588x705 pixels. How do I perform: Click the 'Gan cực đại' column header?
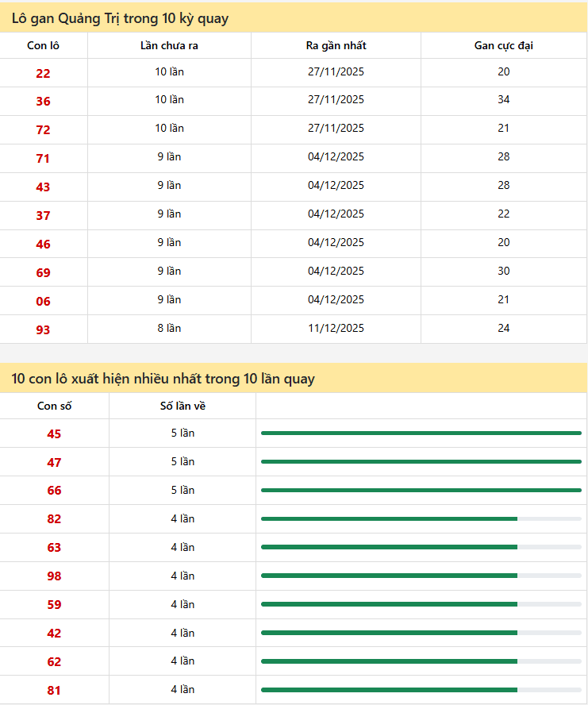tap(503, 45)
